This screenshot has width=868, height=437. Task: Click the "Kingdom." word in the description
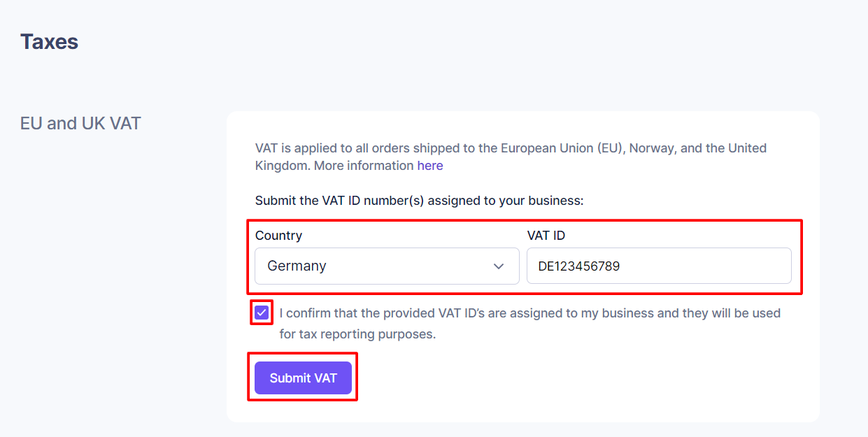click(x=283, y=166)
